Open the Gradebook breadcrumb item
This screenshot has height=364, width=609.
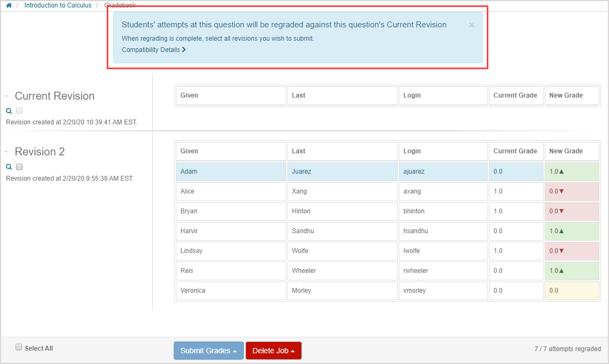tap(120, 5)
